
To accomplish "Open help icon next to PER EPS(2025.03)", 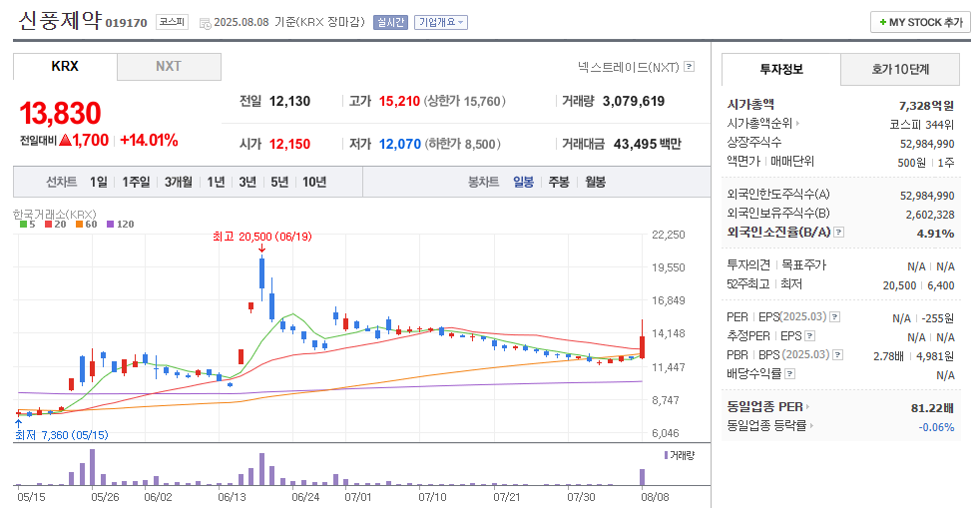I will click(x=834, y=316).
